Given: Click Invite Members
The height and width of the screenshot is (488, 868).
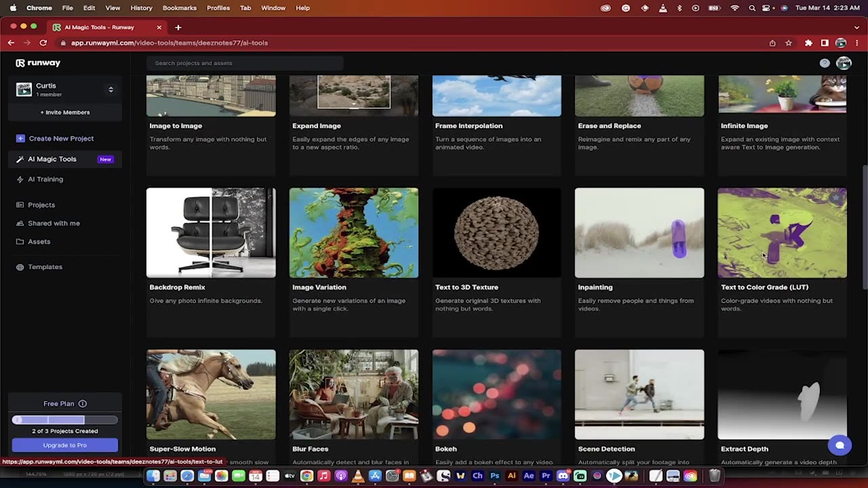Looking at the screenshot, I should [65, 113].
